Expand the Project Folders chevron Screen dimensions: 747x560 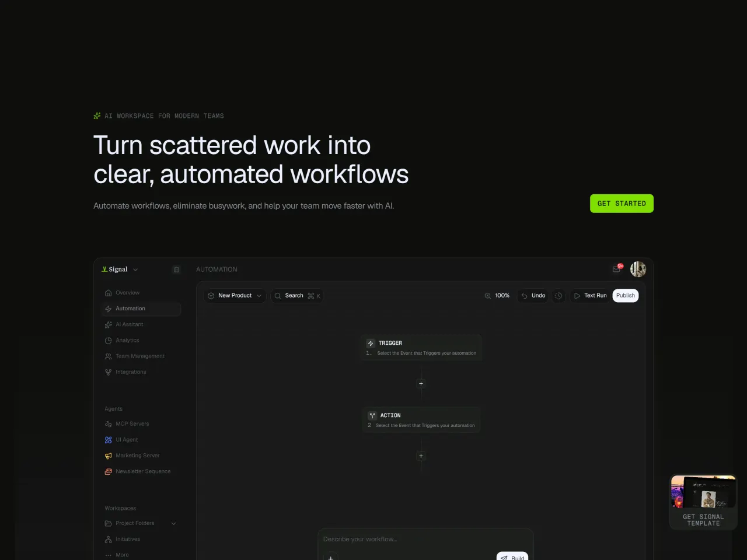(x=173, y=523)
